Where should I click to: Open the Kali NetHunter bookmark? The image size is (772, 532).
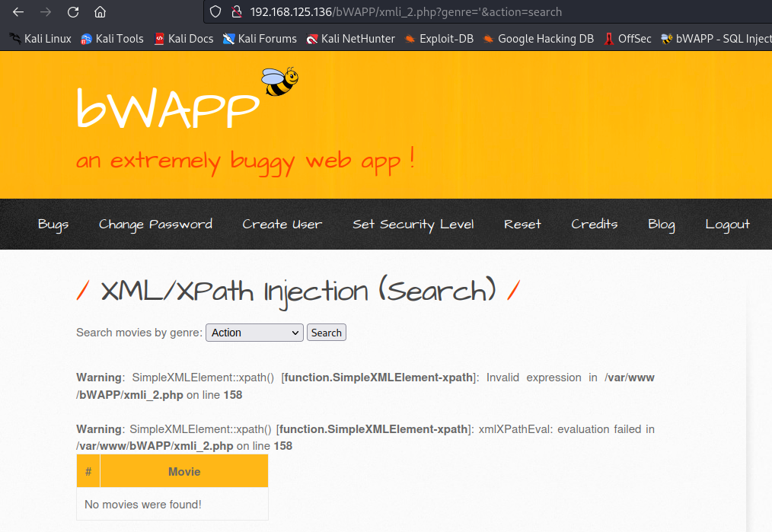coord(350,39)
